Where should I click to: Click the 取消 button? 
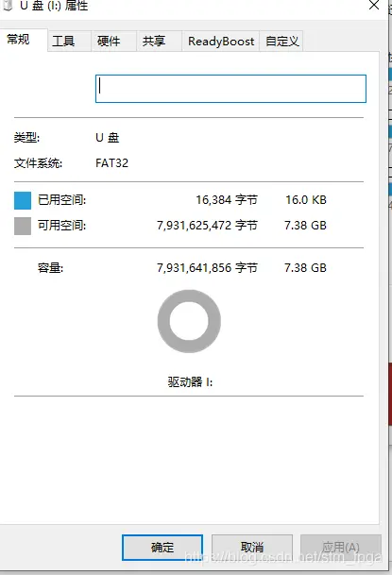pos(252,548)
